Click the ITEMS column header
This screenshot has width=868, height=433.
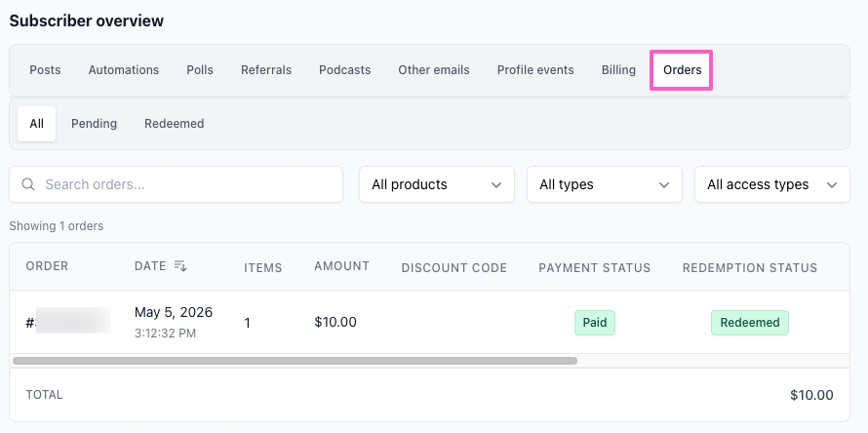(x=263, y=268)
